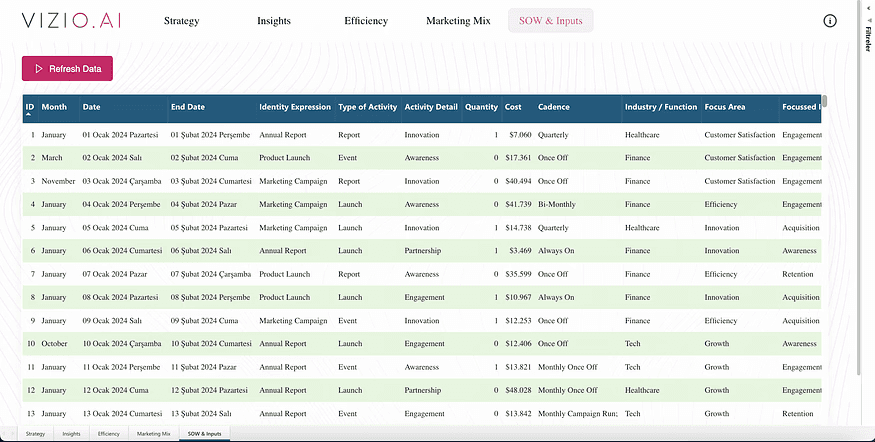The image size is (875, 442).
Task: Switch to the Efficiency navigation tab
Action: coord(366,21)
